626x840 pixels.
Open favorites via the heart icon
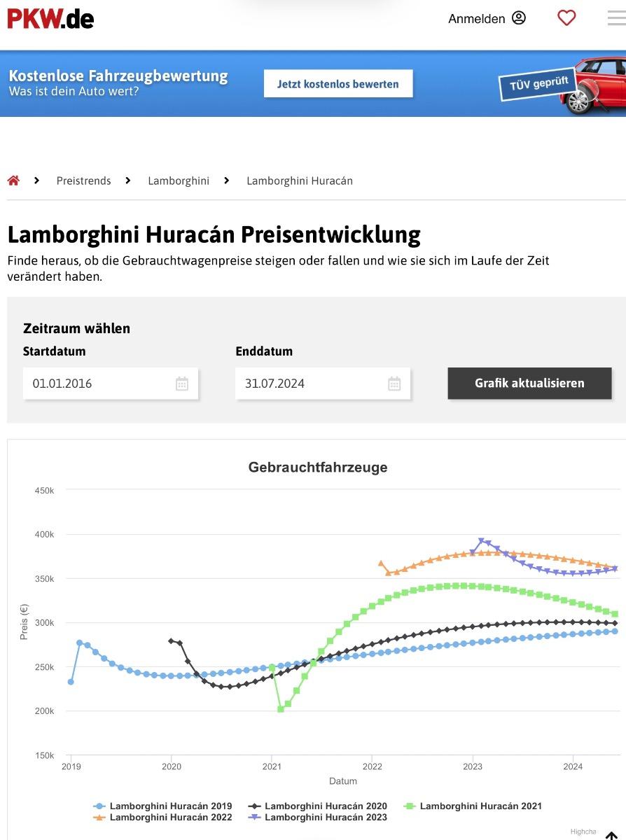[x=566, y=18]
